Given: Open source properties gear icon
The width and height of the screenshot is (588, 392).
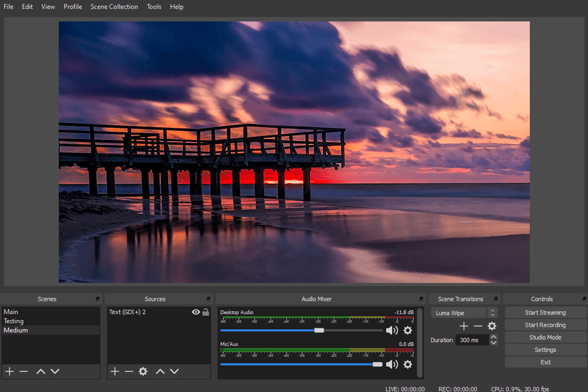Looking at the screenshot, I should click(x=143, y=371).
